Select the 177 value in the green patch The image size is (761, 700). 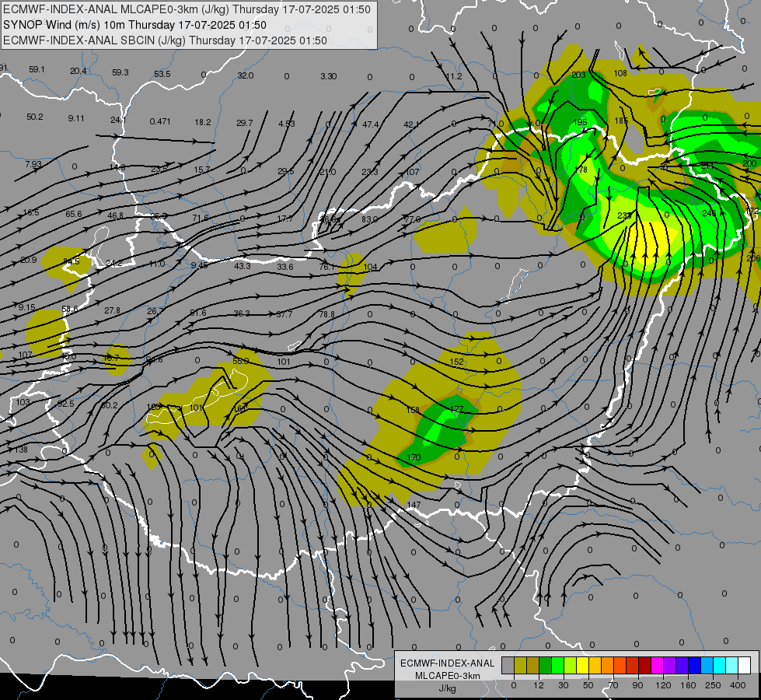(x=457, y=410)
